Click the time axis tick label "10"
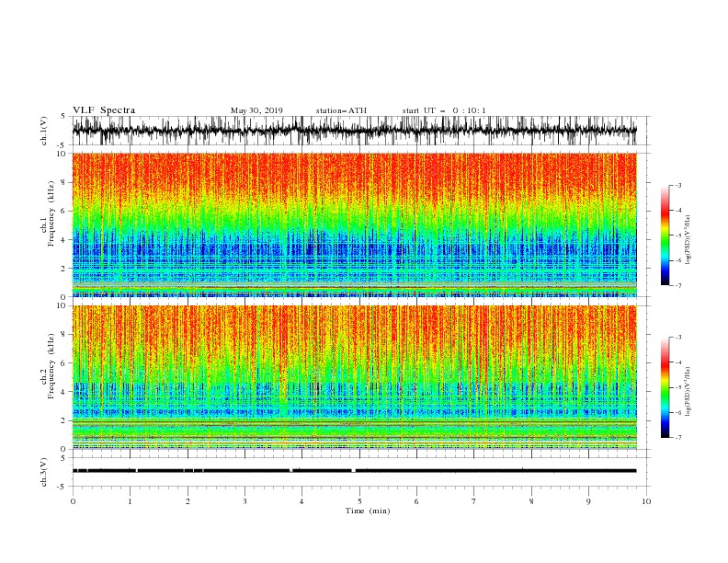Image resolution: width=728 pixels, height=563 pixels. [646, 501]
